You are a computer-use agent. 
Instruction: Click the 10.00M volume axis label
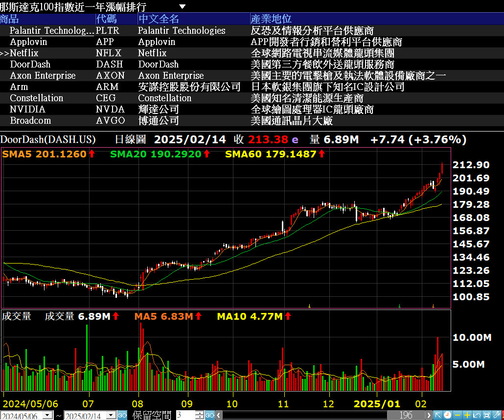(x=472, y=337)
